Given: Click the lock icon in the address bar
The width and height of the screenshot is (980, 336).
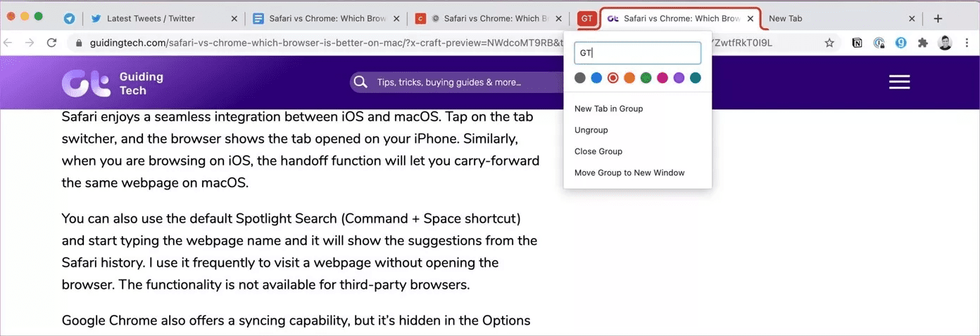Looking at the screenshot, I should (x=80, y=43).
